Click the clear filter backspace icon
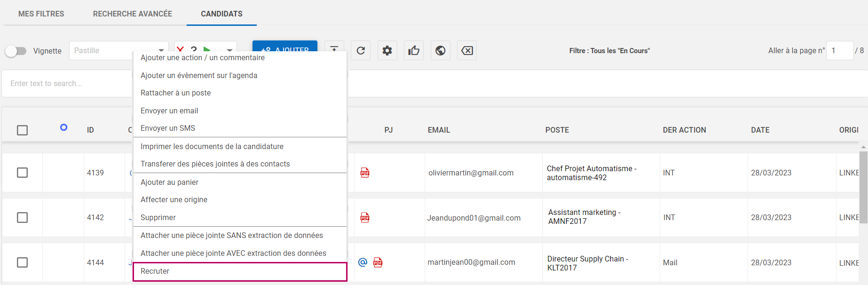The width and height of the screenshot is (868, 285). 467,50
